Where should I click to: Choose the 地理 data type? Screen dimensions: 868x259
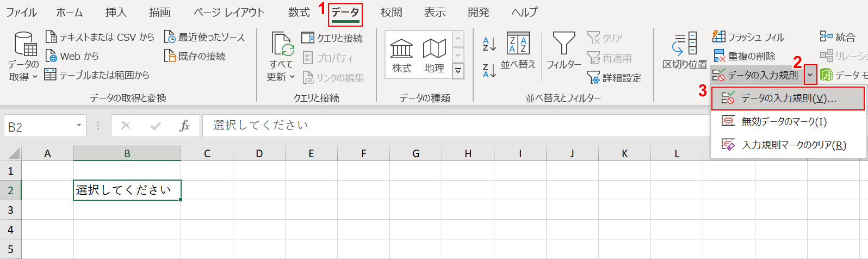click(x=434, y=55)
